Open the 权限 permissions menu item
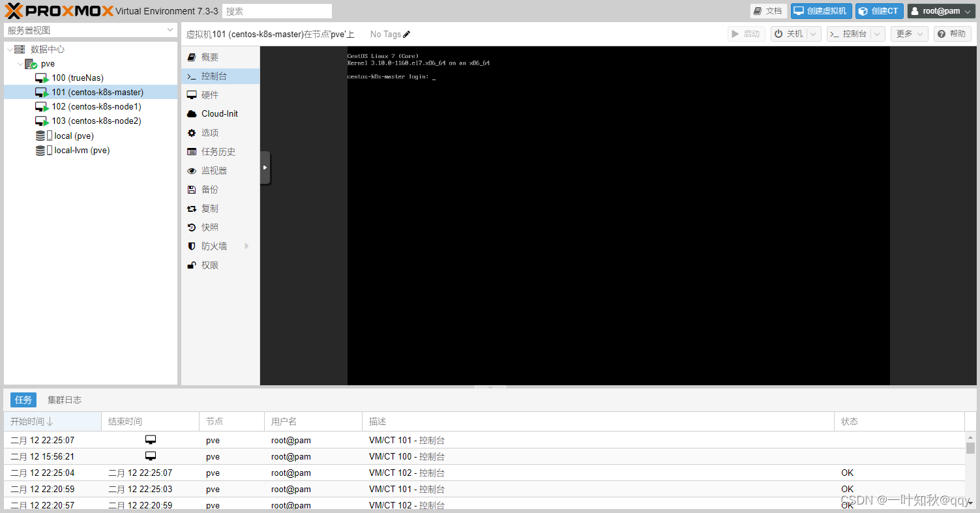980x513 pixels. point(220,265)
